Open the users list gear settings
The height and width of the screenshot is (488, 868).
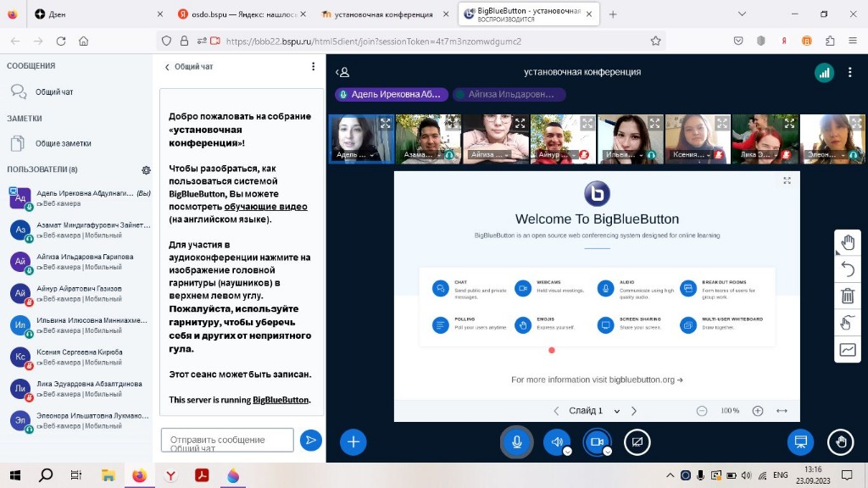pos(146,170)
